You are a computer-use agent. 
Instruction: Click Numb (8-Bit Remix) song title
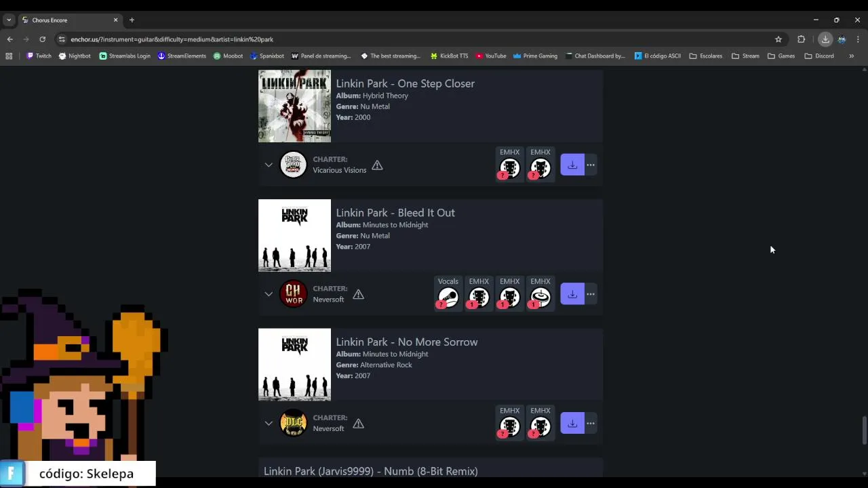(370, 471)
